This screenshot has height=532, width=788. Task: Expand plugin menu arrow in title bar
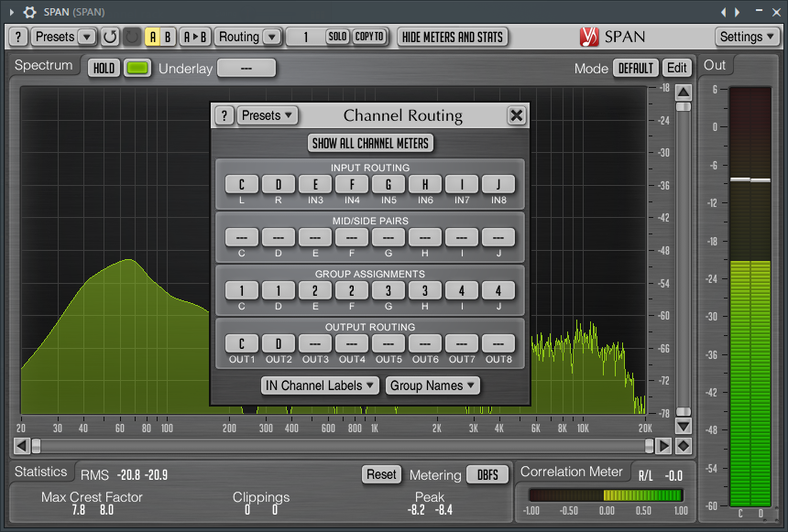(12, 12)
